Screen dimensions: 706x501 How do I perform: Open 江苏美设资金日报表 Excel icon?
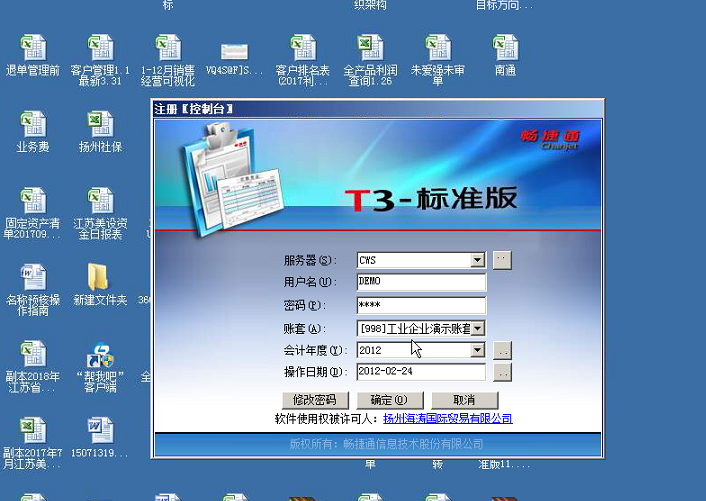pos(100,201)
